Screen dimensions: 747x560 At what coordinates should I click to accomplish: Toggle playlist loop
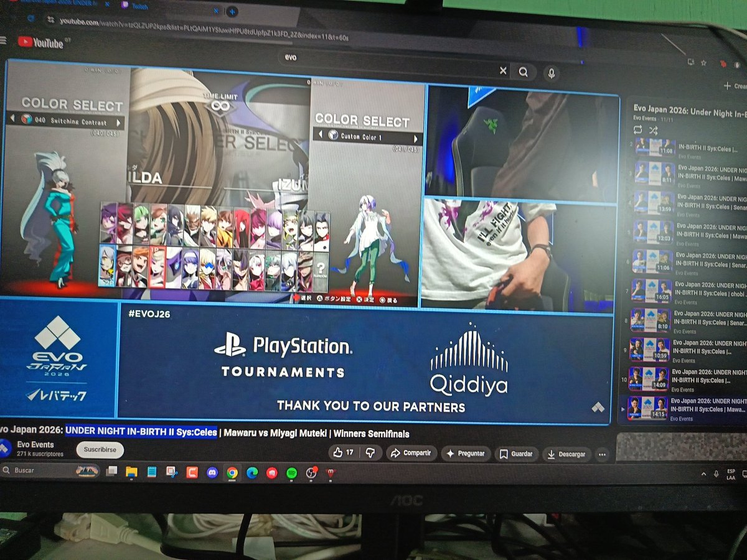[637, 129]
